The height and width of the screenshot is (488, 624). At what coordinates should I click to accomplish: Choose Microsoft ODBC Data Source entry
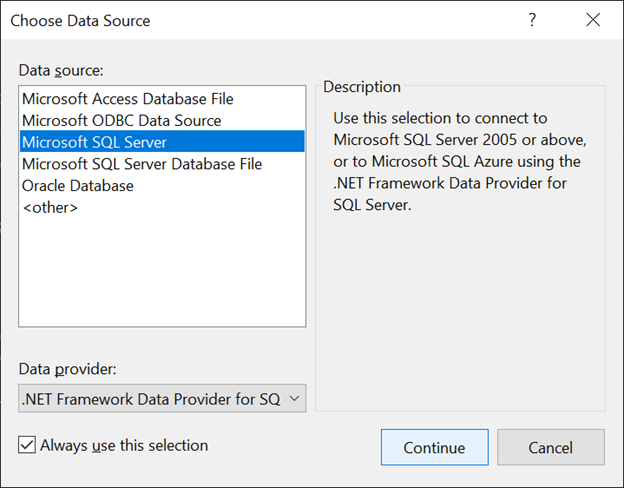click(121, 121)
